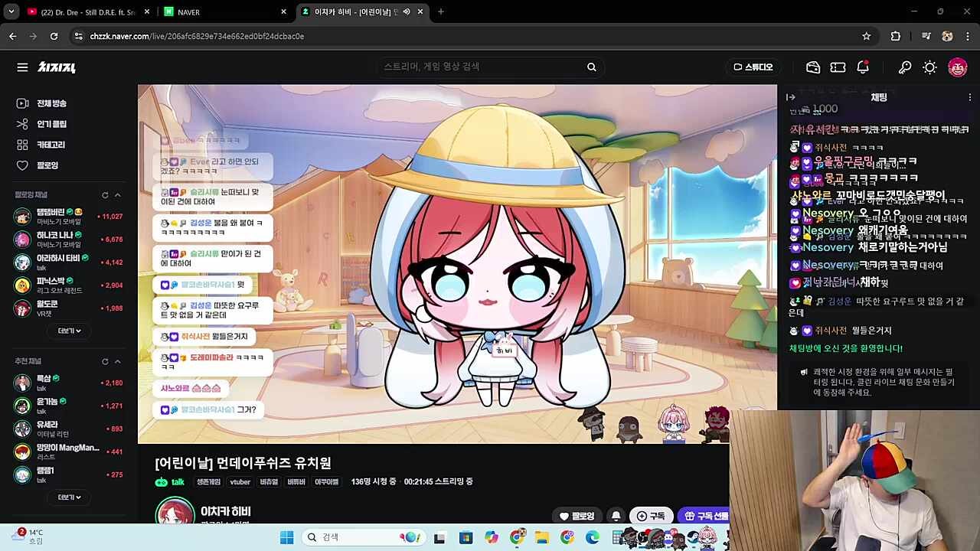Viewport: 980px width, 551px height.
Task: Open the Windows Start menu
Action: point(286,537)
